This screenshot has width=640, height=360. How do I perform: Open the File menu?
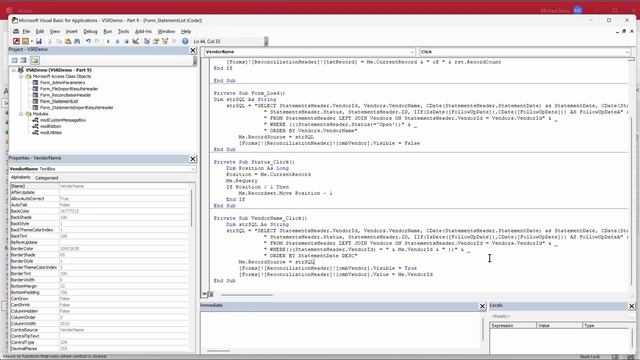point(26,31)
